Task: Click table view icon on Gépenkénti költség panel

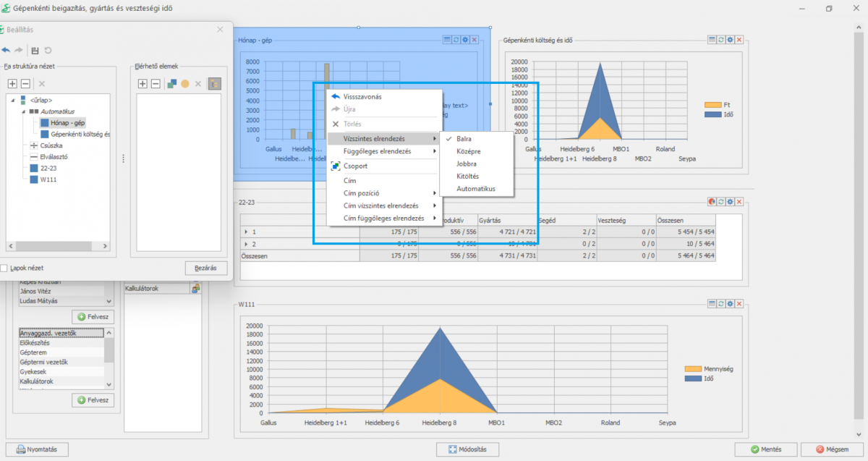Action: click(x=712, y=40)
